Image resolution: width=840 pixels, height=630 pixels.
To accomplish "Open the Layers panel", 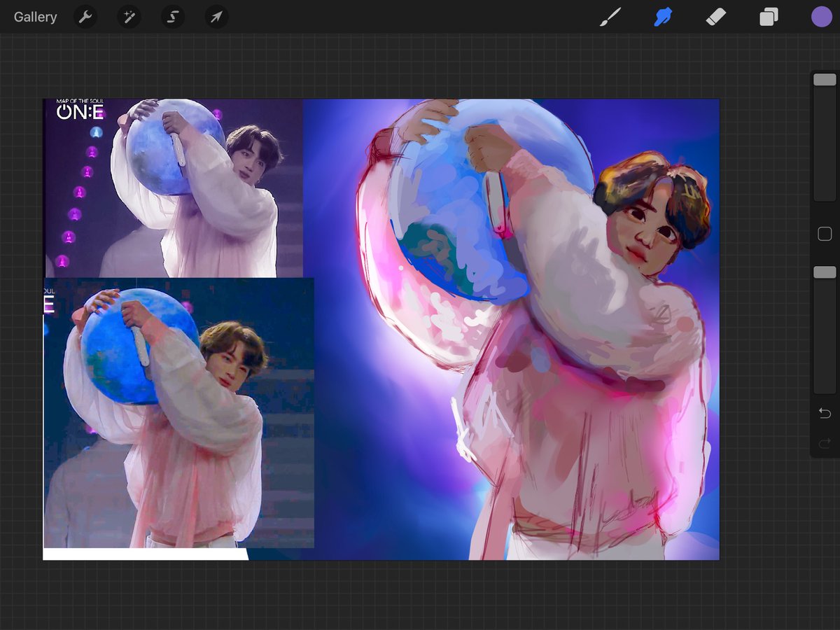I will click(769, 17).
